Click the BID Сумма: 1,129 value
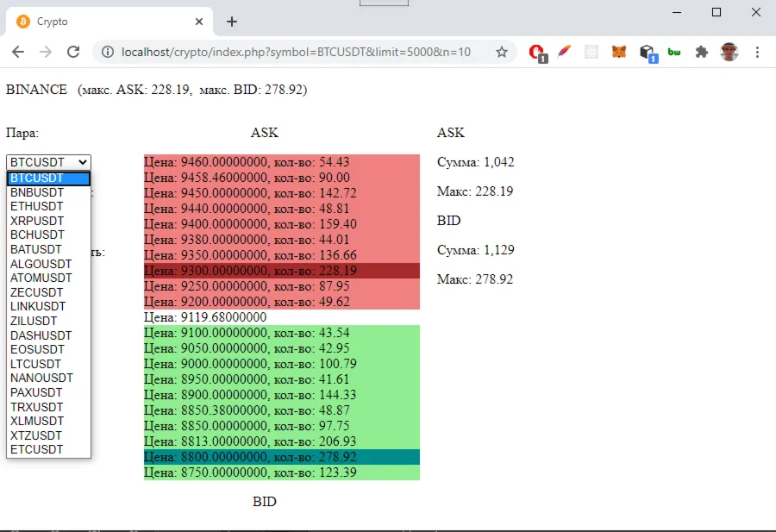The height and width of the screenshot is (532, 776). tap(476, 250)
